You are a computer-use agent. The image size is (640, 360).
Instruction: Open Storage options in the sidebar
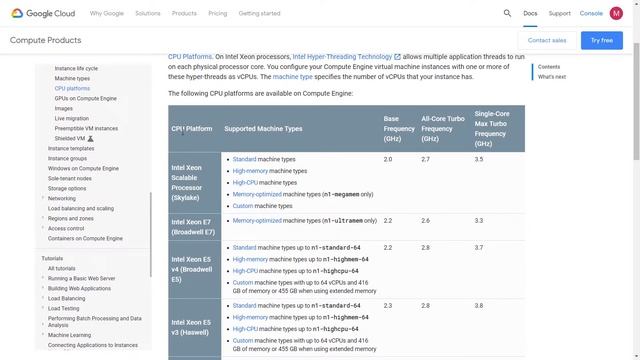(67, 189)
